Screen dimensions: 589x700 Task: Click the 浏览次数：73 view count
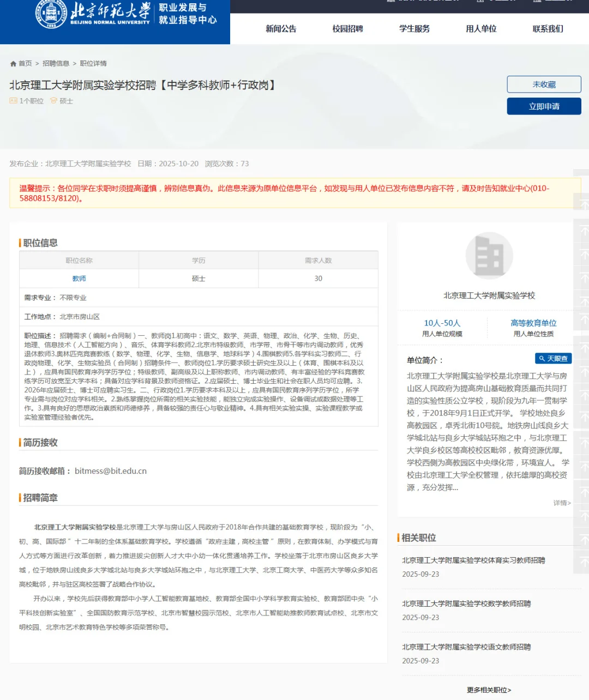point(227,164)
